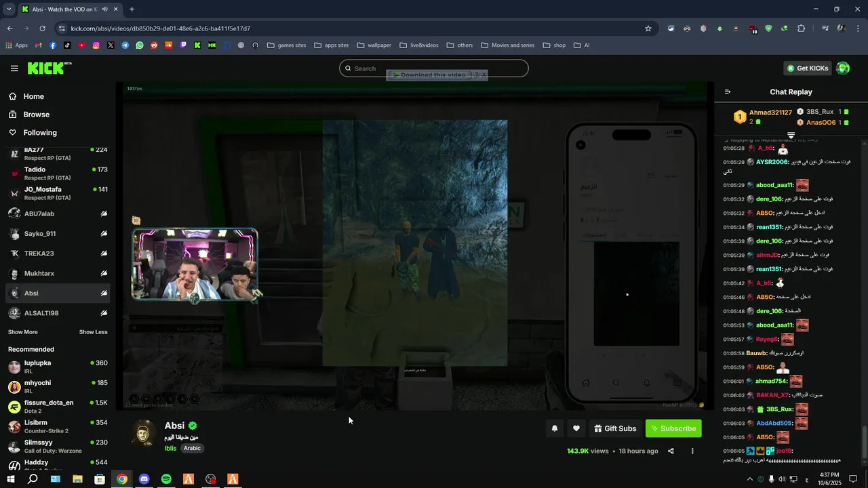Open recommended channel fissure_dota_en
The width and height of the screenshot is (868, 488).
57,407
